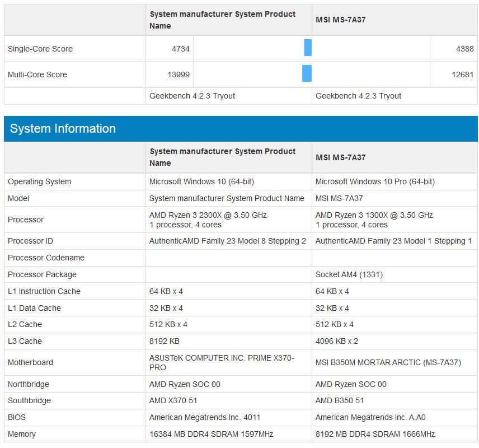Click the Multi-Core Score label
This screenshot has width=479, height=448.
click(x=37, y=74)
